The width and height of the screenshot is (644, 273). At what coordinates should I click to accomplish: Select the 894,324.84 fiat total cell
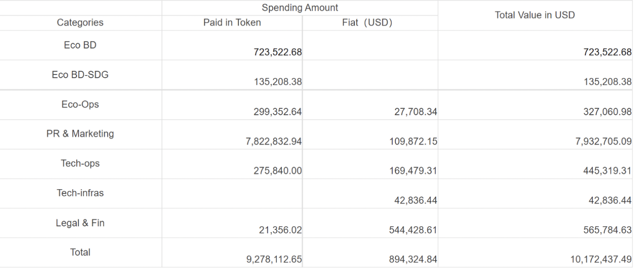[x=413, y=260]
